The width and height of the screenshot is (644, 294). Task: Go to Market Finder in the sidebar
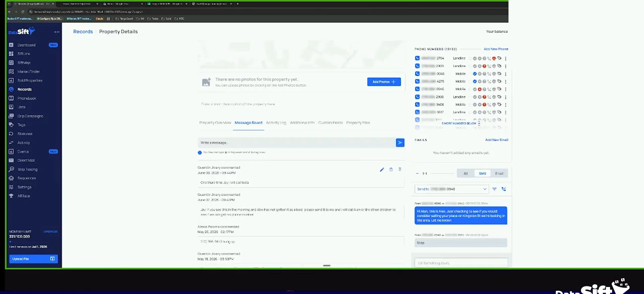click(x=29, y=71)
